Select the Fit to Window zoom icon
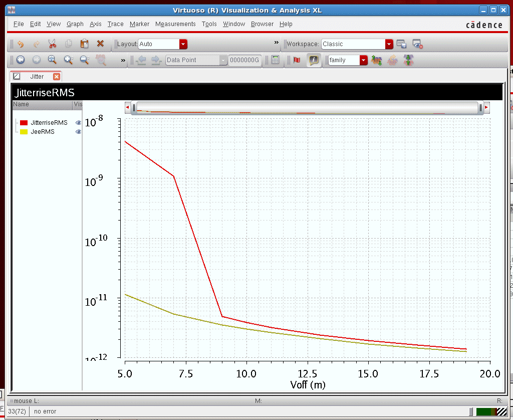This screenshot has width=513, height=420. 52,60
